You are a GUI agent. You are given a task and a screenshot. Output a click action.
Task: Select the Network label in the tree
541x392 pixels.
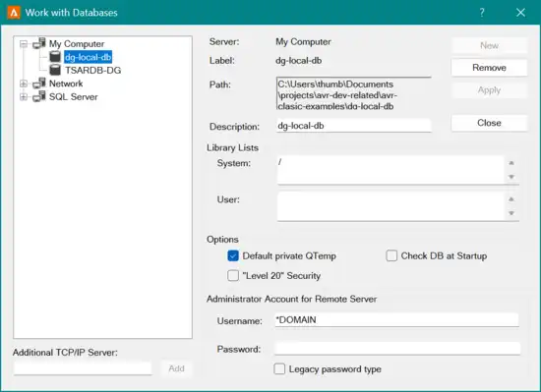66,84
